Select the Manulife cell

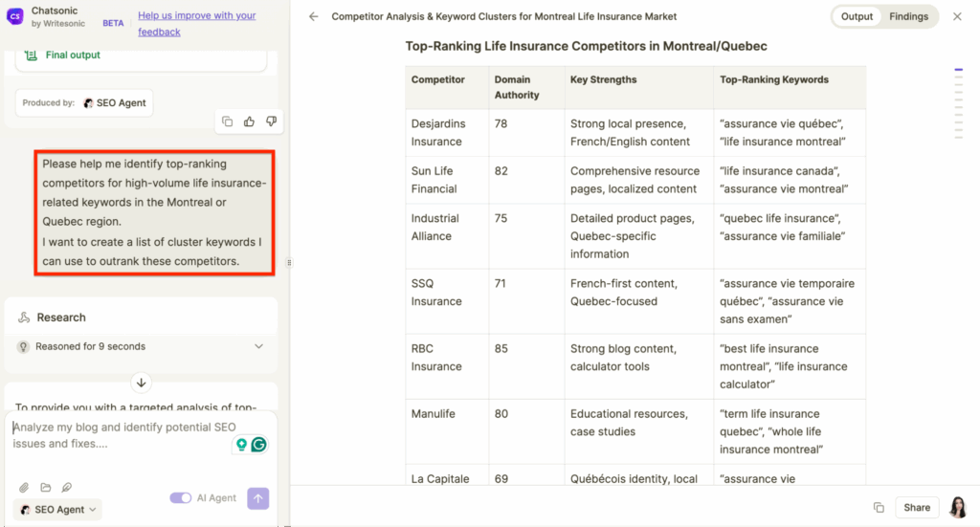point(447,431)
